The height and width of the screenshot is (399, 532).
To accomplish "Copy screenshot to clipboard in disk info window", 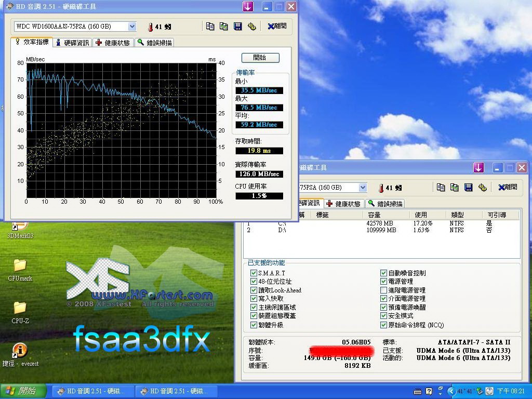I will coord(454,188).
